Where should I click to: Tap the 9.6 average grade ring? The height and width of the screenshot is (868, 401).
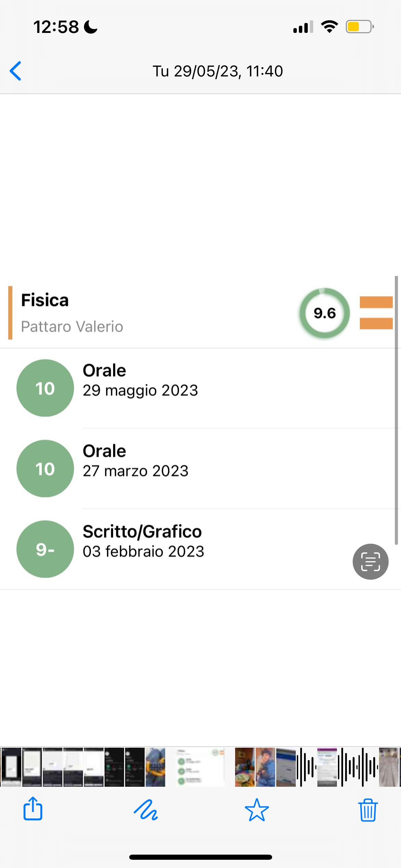[x=325, y=313]
